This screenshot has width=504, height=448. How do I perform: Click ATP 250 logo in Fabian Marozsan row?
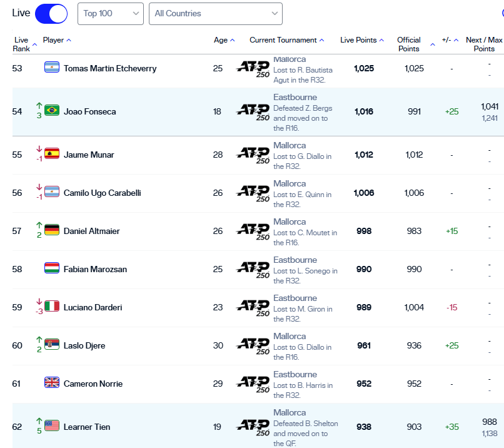click(253, 270)
